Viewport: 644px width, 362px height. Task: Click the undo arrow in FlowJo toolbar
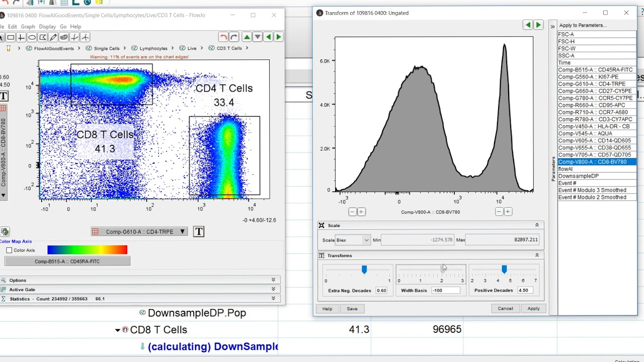tap(223, 37)
